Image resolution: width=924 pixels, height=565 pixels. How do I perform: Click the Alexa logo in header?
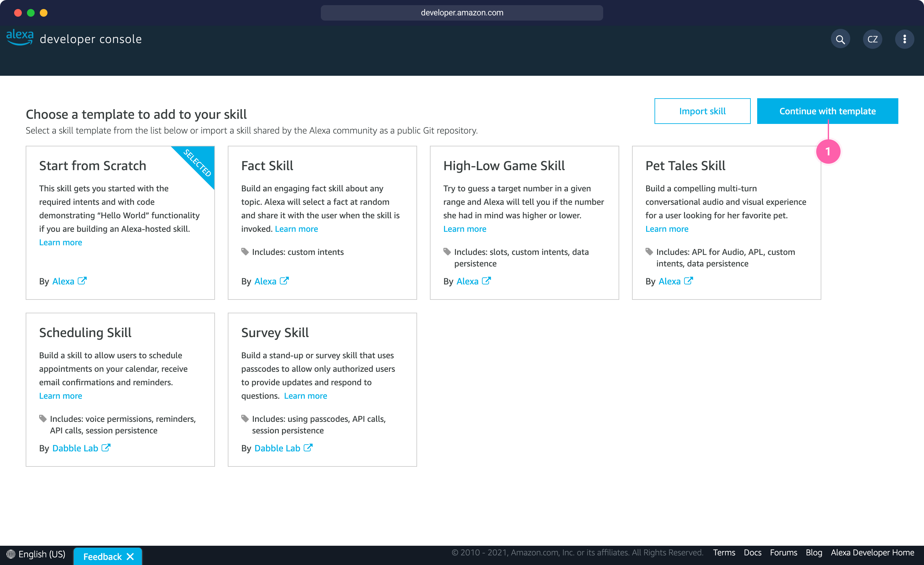tap(20, 38)
